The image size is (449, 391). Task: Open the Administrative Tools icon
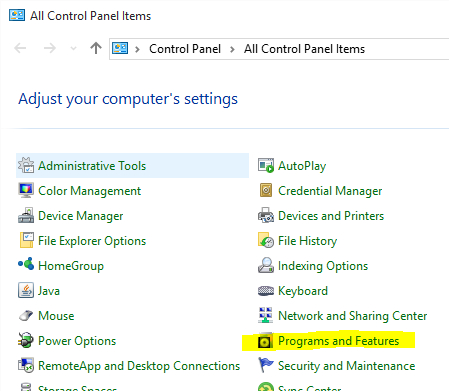click(26, 165)
